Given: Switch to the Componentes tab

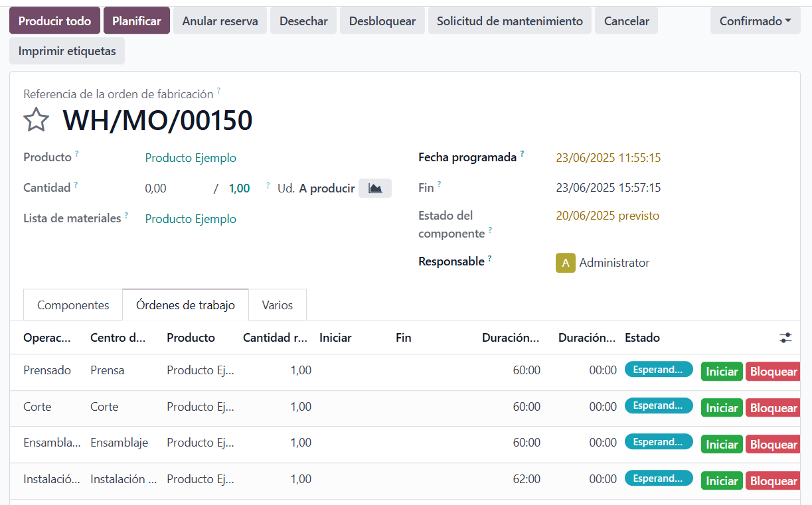Looking at the screenshot, I should 73,305.
